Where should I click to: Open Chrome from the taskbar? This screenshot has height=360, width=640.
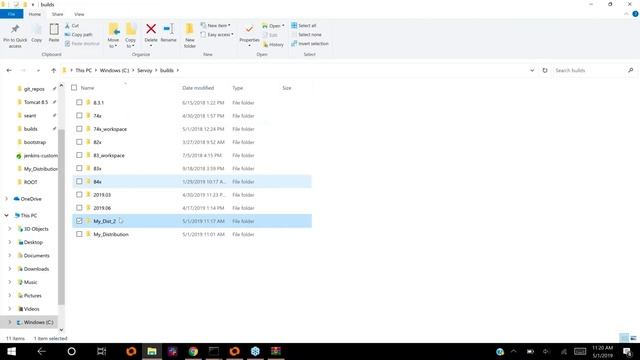pos(193,351)
